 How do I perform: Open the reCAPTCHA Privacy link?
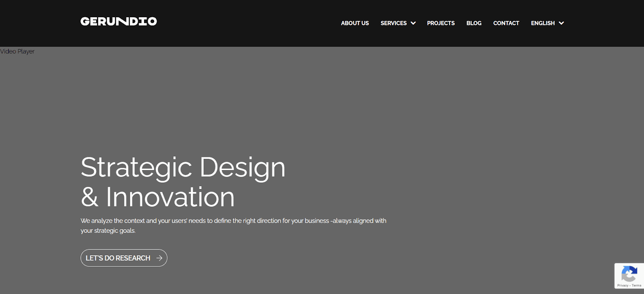pos(622,286)
